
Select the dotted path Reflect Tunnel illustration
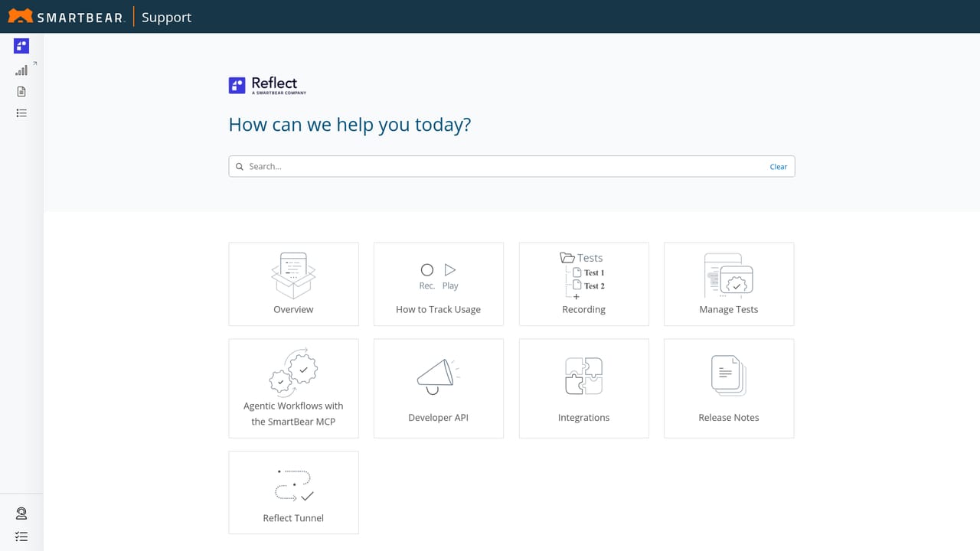tap(294, 485)
